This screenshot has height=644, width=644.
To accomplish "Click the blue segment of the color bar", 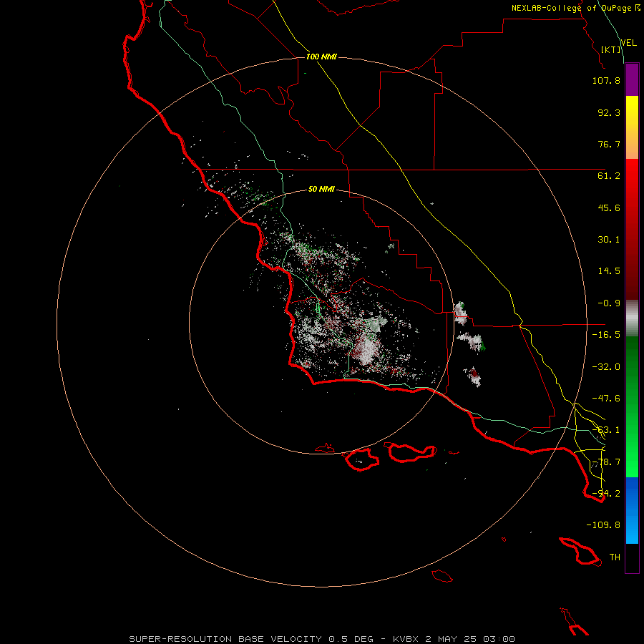I will click(632, 510).
